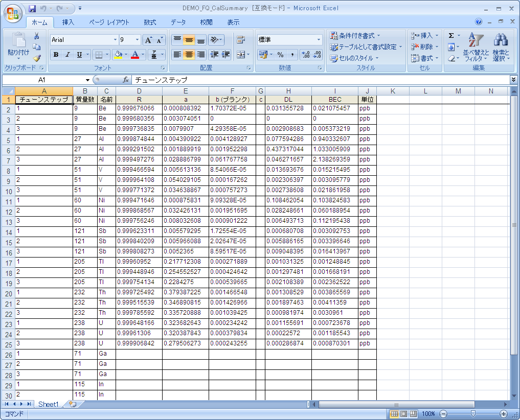Zoom in with the plus button
This screenshot has height=420, width=520.
504,414
